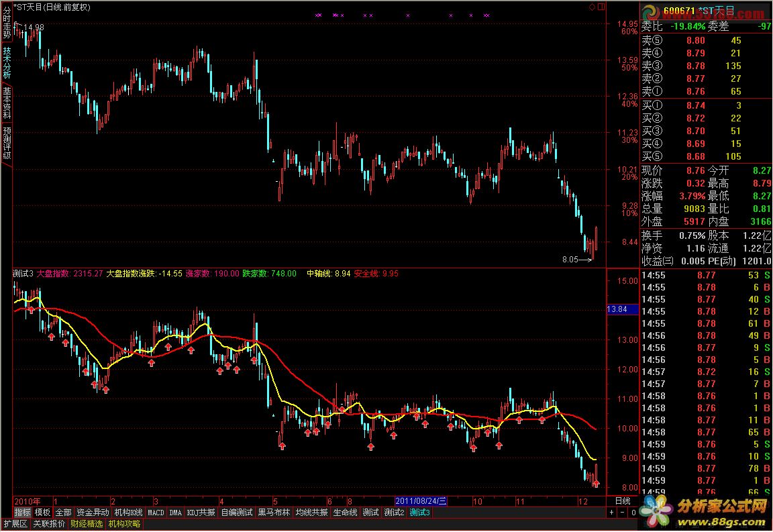Click the red buy arrow at December's low
Screen dimensions: 773x532
(x=596, y=484)
